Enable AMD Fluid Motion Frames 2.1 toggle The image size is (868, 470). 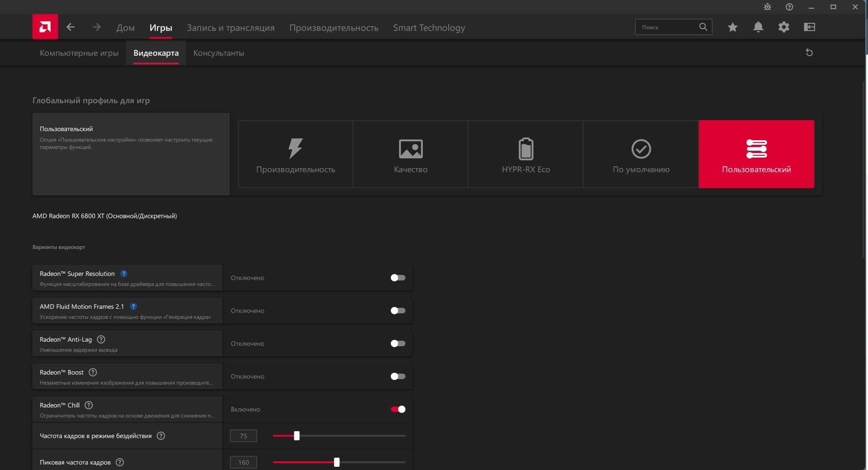(x=398, y=311)
